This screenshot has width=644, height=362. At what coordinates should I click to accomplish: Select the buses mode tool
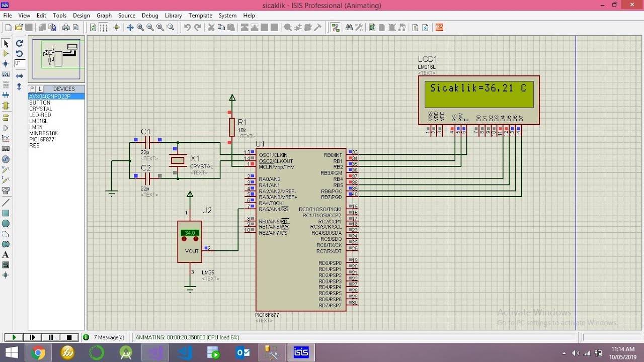[6, 95]
